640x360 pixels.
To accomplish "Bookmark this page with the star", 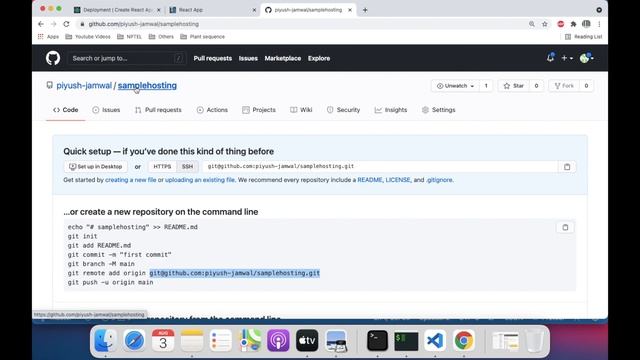I will (544, 24).
